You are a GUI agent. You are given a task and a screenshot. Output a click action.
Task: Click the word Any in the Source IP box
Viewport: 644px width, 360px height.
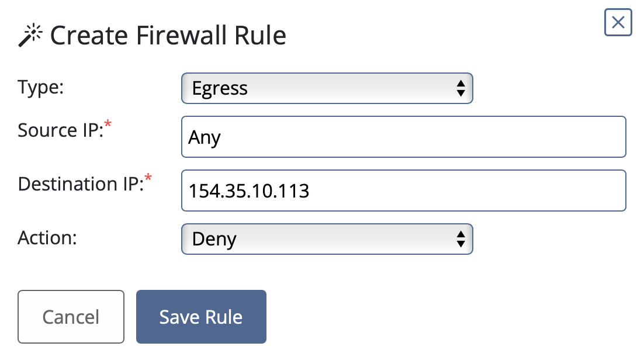(204, 138)
